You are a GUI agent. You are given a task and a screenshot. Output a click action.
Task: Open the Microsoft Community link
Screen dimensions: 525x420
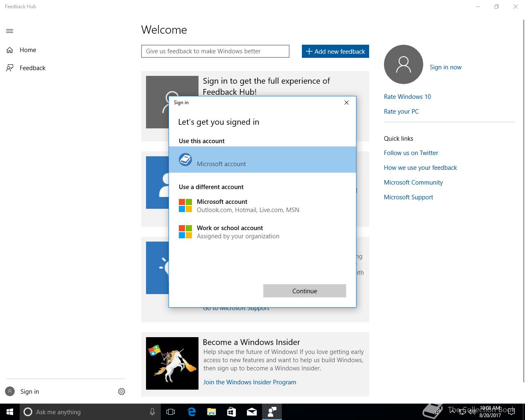point(413,183)
